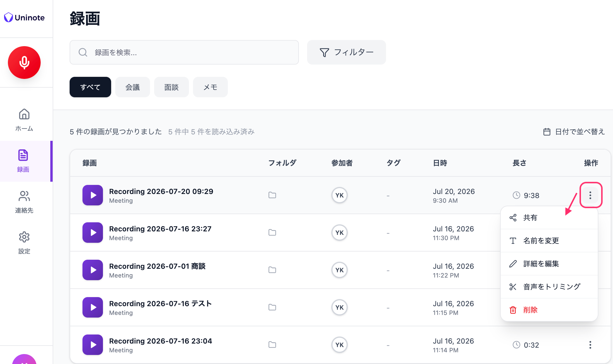Click YK avatar on Recording 2026-07-16 23:04
Viewport: 613px width, 364px height.
340,345
